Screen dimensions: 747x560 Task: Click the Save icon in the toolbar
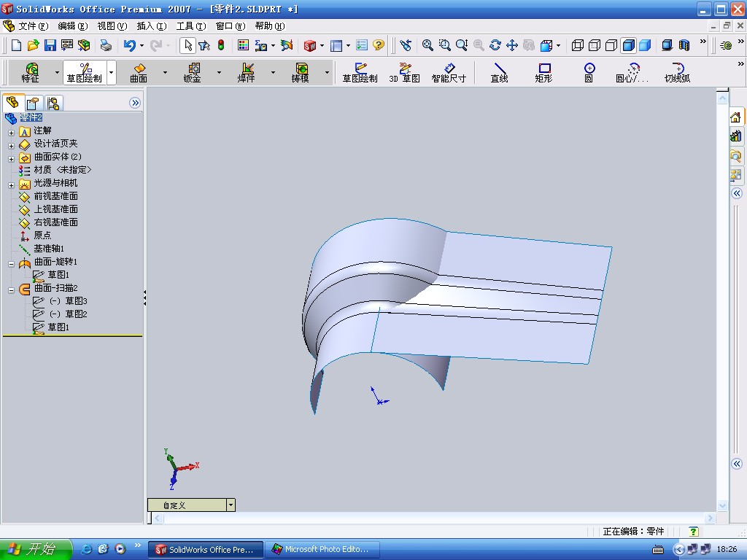[x=50, y=45]
